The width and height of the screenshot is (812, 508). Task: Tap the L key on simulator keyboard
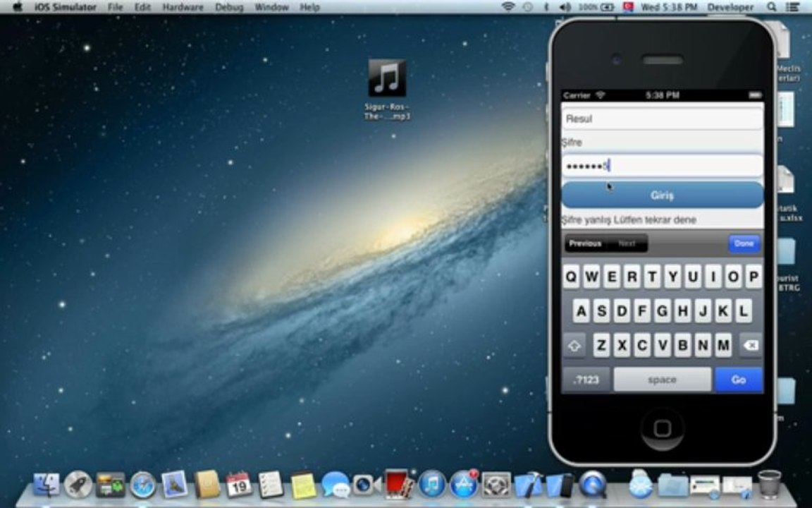[743, 310]
